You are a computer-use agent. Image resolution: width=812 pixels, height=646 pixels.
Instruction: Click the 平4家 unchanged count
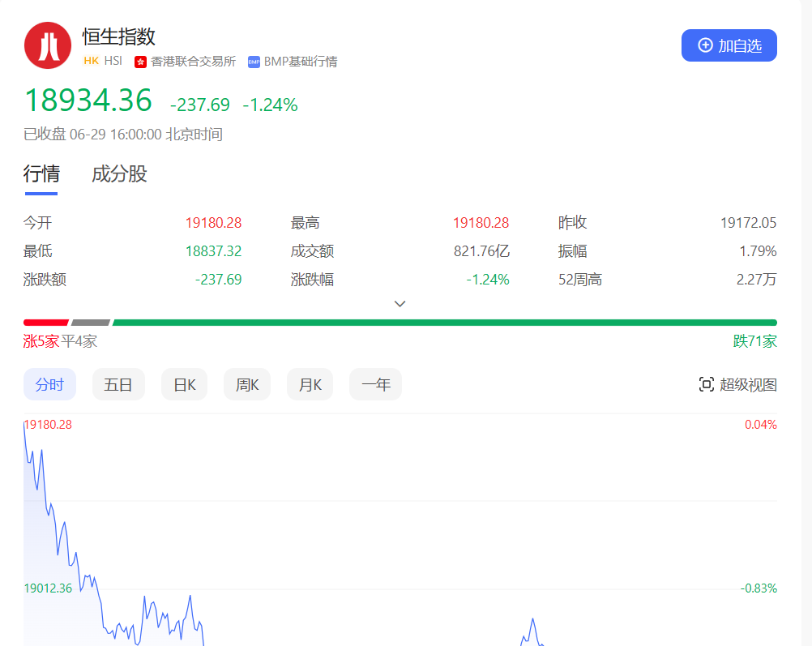coord(79,341)
